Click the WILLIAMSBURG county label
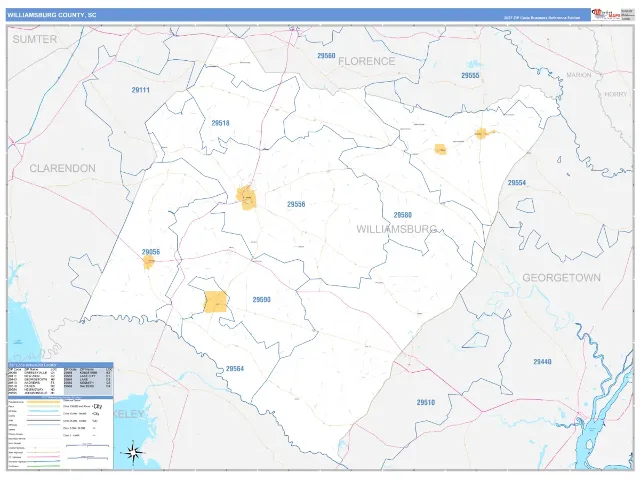 coord(397,229)
